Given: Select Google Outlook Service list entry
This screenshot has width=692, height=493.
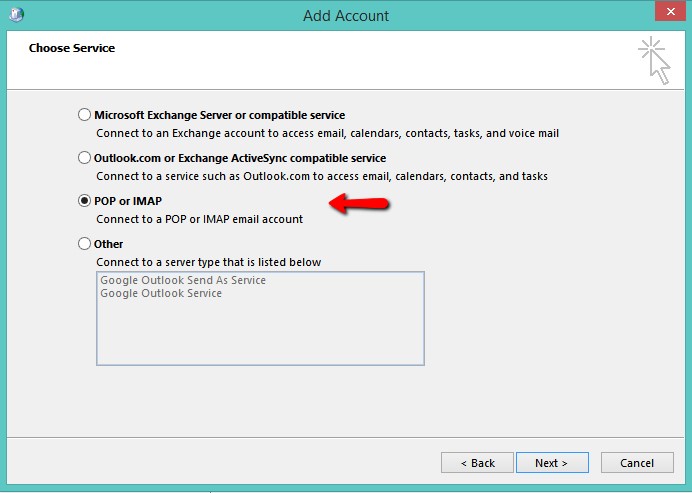Looking at the screenshot, I should point(161,294).
